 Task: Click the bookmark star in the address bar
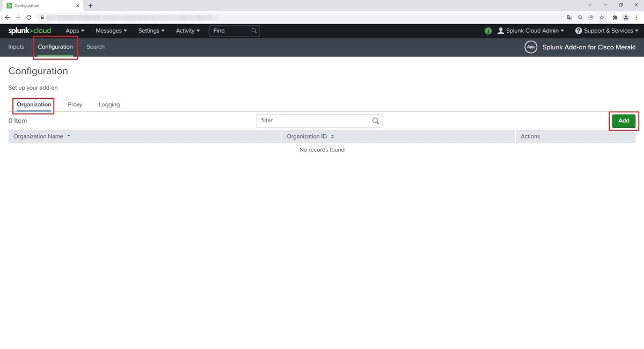[602, 17]
